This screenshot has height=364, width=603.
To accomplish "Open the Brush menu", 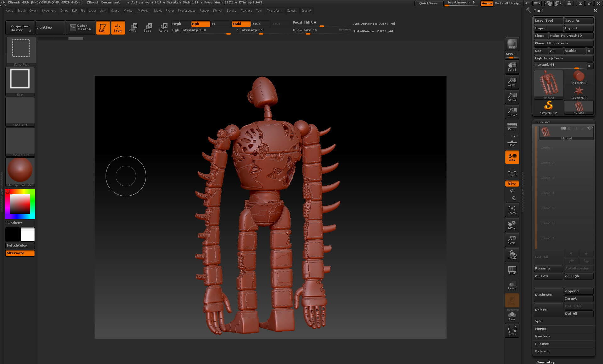I will pyautogui.click(x=21, y=11).
